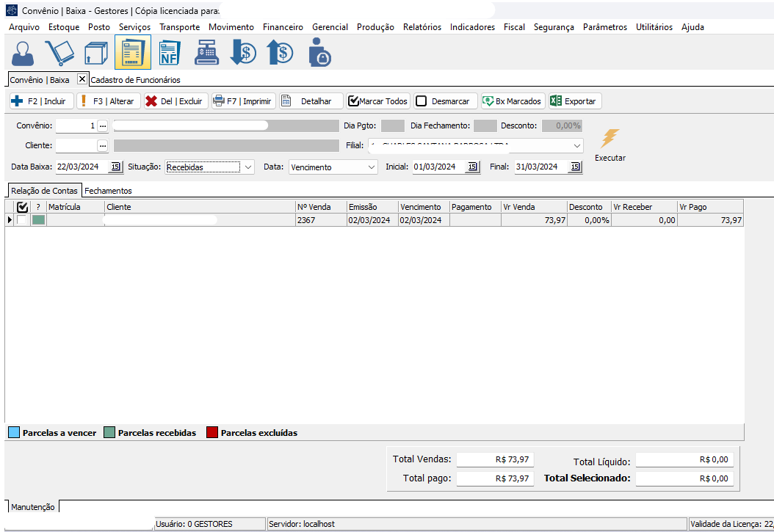
Task: Click Desmarcar to uncheck all rows
Action: pyautogui.click(x=444, y=101)
